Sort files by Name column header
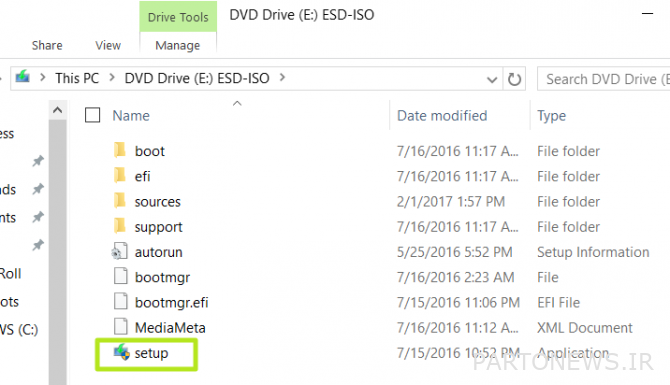 coord(131,116)
